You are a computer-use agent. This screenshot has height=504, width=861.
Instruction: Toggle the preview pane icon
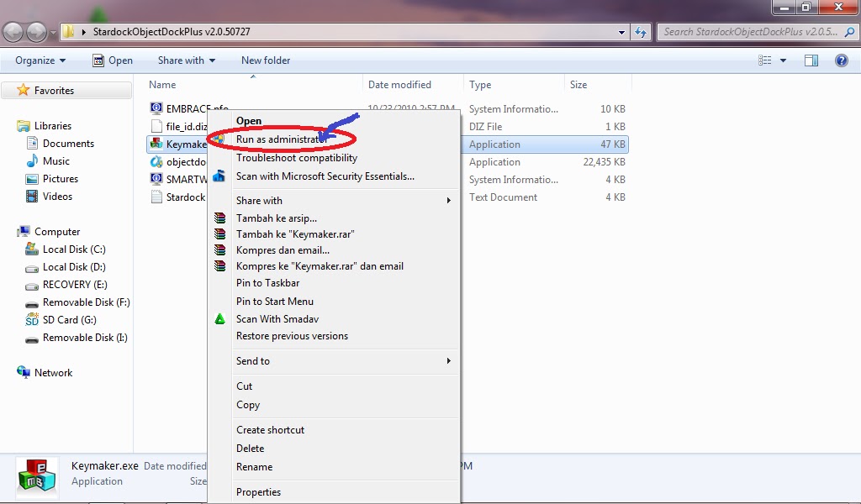click(x=811, y=60)
